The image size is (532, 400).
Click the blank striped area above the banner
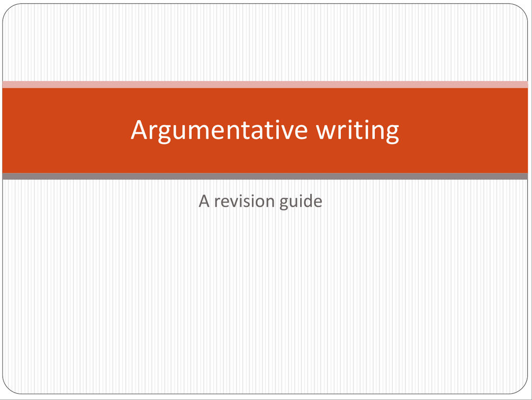pos(265,42)
